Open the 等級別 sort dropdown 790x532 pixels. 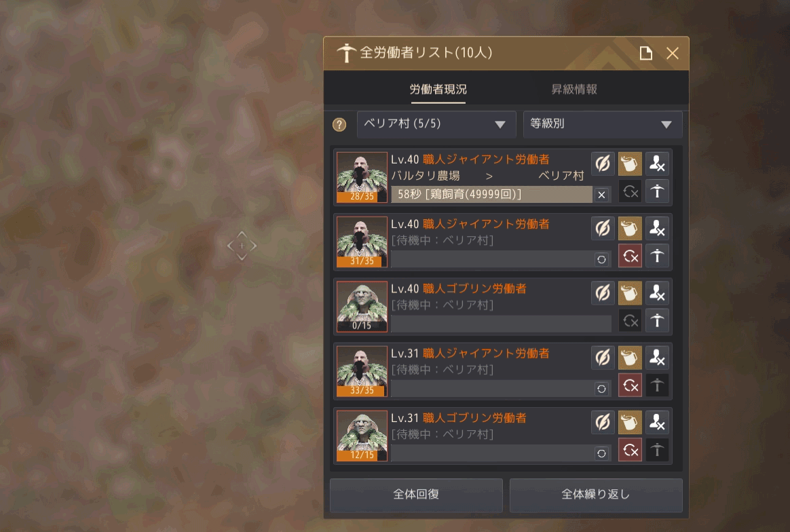coord(603,124)
